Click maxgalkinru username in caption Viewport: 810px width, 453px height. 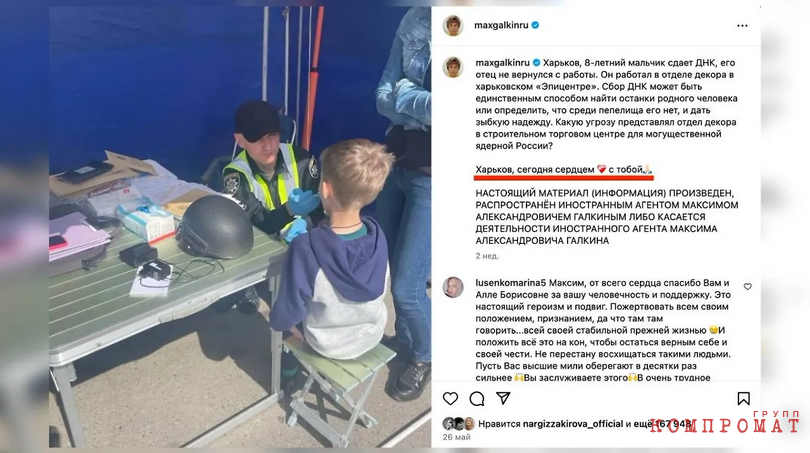(x=502, y=63)
